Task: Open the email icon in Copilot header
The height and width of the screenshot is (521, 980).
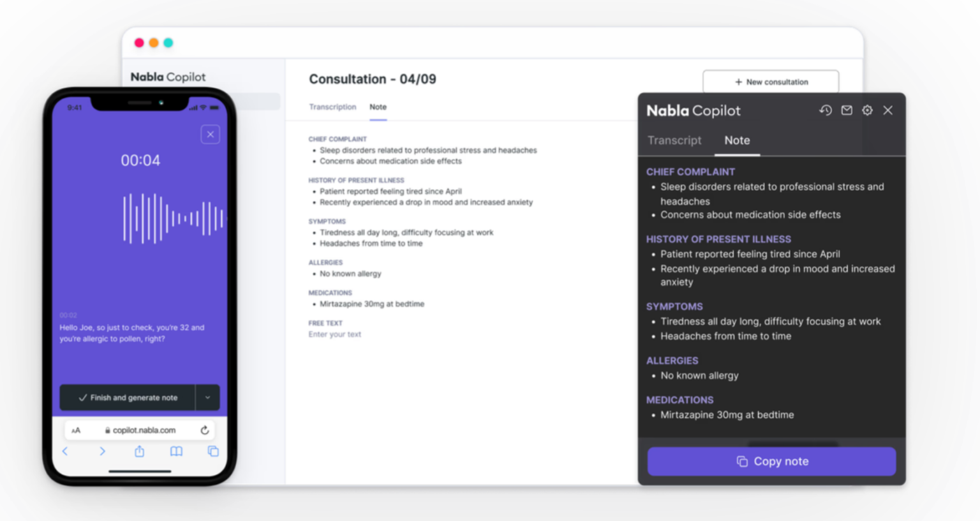Action: pyautogui.click(x=847, y=110)
